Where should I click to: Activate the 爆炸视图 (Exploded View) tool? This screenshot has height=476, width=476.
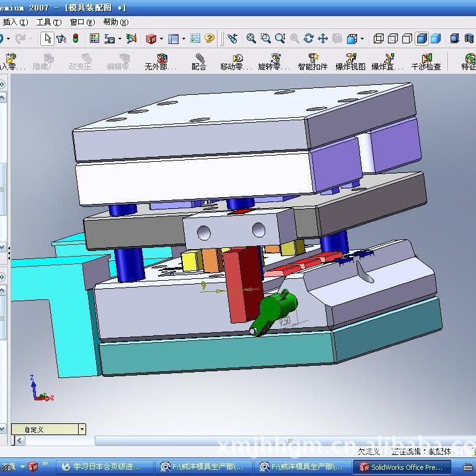350,59
